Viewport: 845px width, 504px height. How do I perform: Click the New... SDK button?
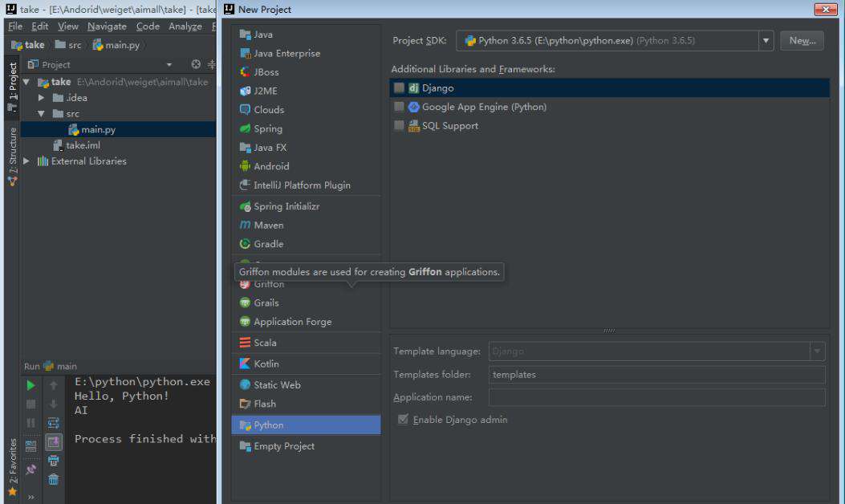pos(802,40)
